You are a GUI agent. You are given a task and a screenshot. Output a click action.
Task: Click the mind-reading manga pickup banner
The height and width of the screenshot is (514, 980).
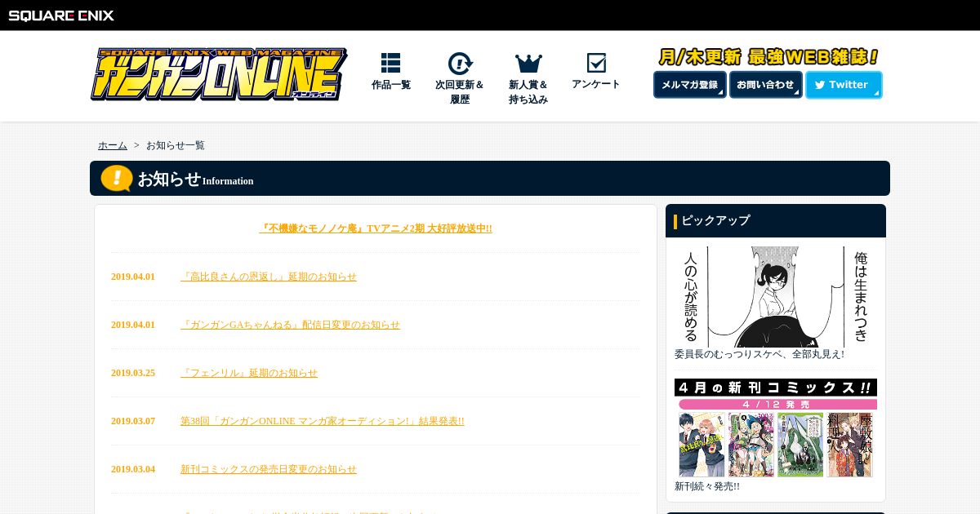click(x=776, y=297)
